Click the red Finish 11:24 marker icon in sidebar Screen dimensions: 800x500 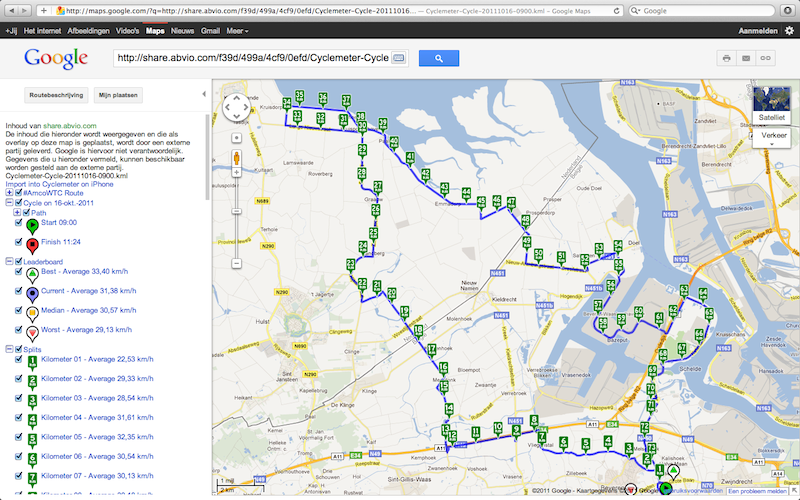coord(32,246)
